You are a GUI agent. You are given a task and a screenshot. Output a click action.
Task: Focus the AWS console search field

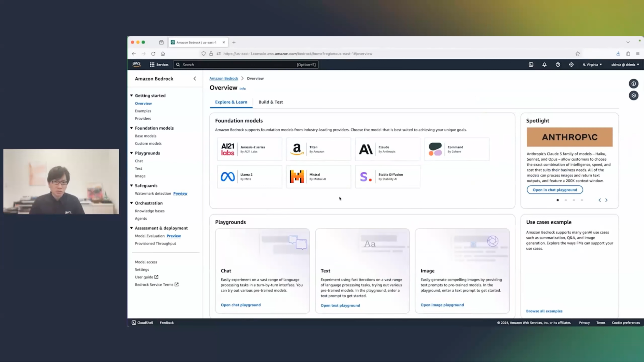(x=238, y=65)
